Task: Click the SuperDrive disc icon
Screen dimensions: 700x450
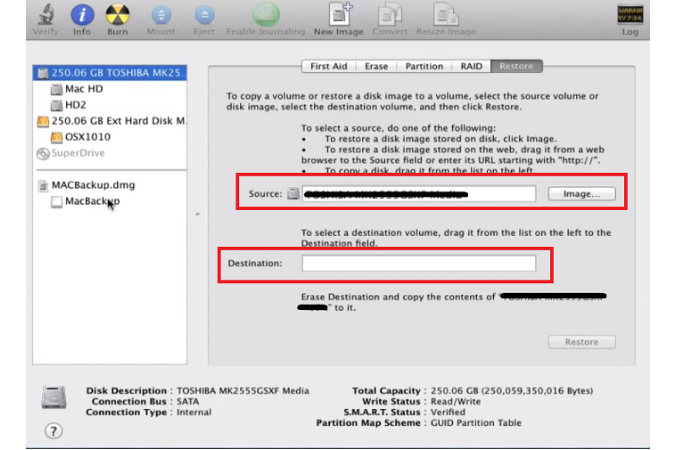Action: pyautogui.click(x=43, y=154)
